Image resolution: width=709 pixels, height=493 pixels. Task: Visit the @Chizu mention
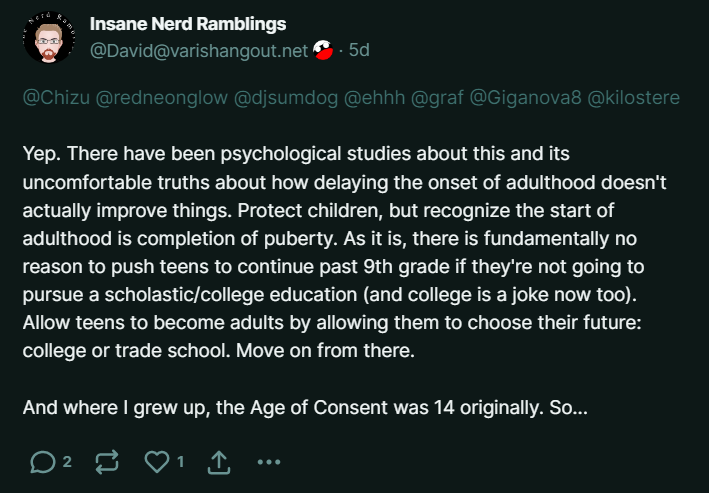point(53,98)
